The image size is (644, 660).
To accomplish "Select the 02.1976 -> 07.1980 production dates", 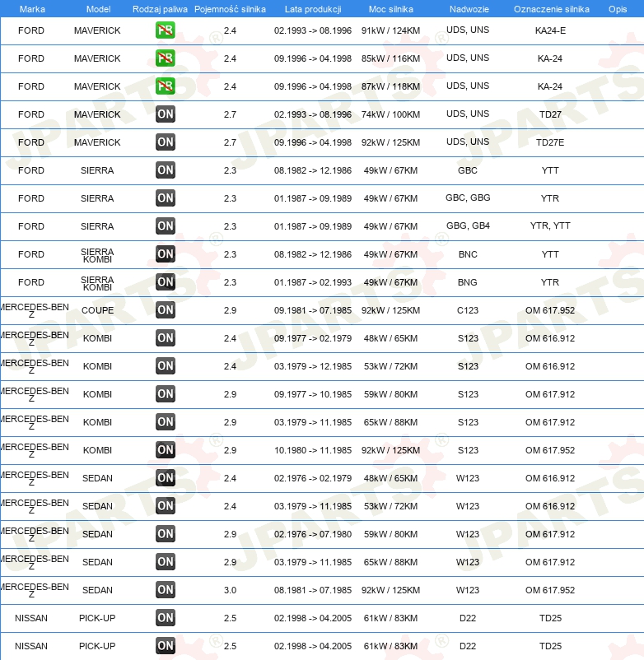I will (x=312, y=534).
